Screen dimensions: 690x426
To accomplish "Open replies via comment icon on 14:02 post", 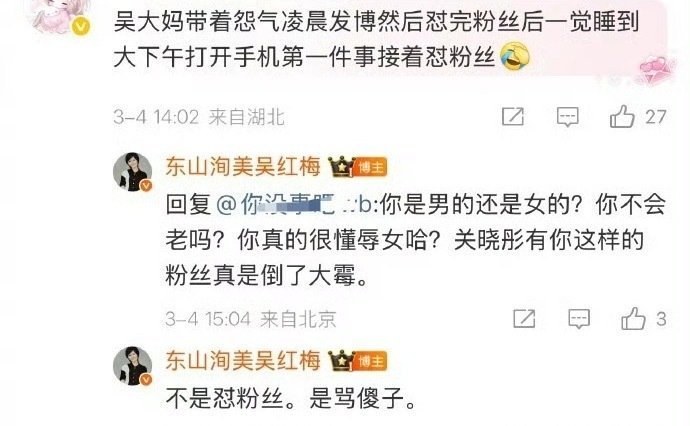I will click(568, 117).
